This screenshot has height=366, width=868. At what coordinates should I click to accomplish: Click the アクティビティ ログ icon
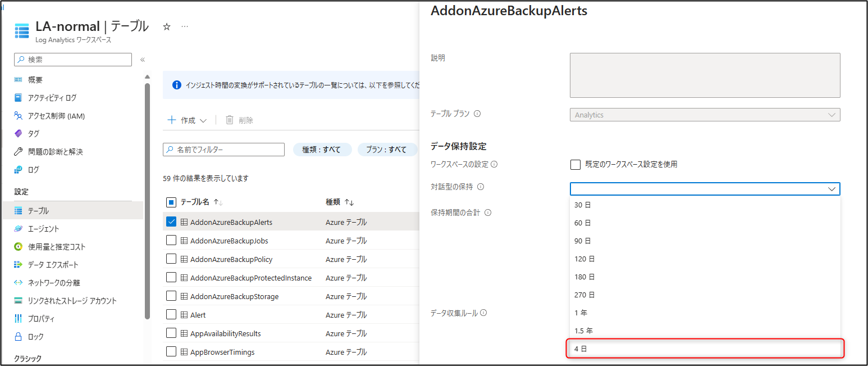point(19,98)
